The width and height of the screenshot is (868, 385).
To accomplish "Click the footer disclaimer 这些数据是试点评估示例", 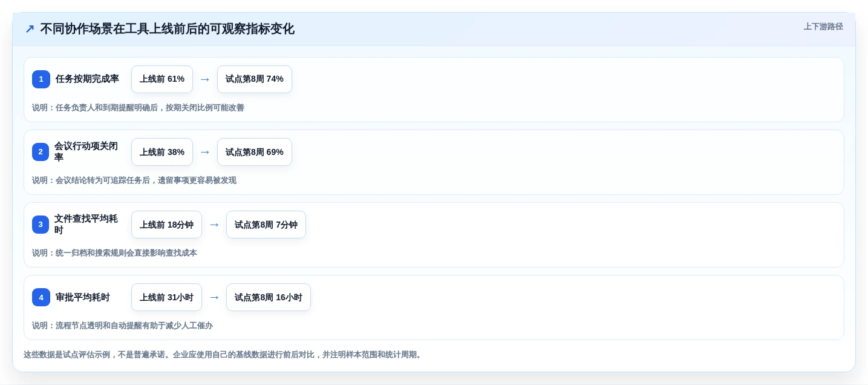I will 223,355.
